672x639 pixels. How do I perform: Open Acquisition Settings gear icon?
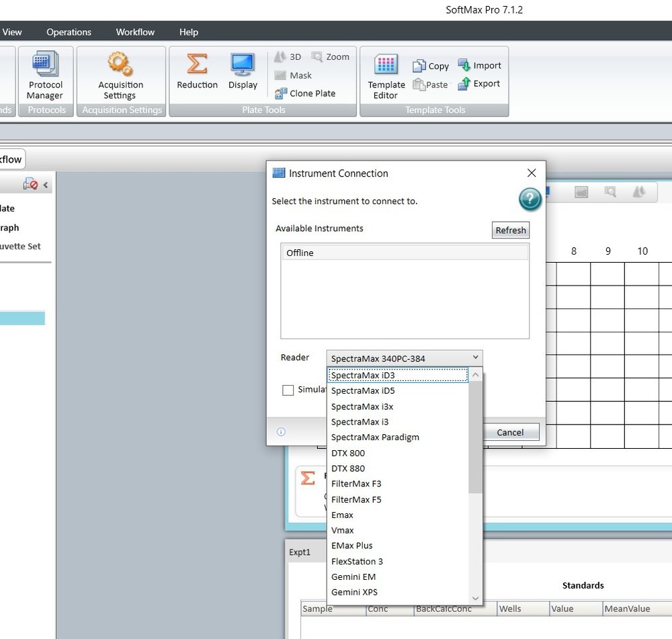pos(120,65)
